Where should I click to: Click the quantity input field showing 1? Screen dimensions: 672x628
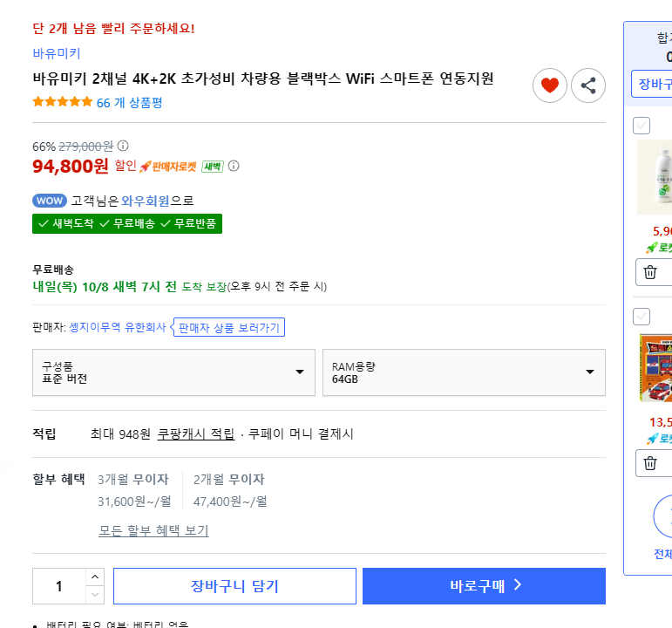click(59, 586)
